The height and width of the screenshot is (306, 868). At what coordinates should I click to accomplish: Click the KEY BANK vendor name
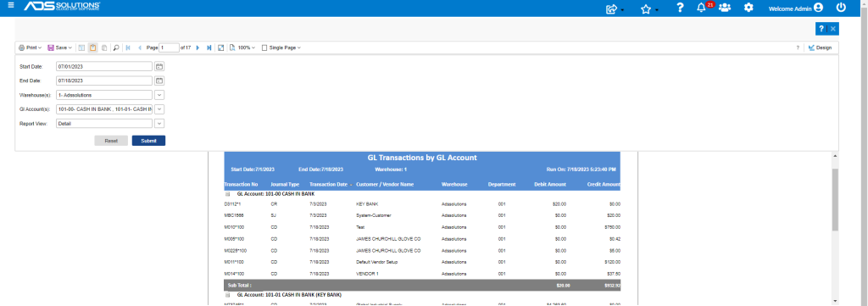(367, 204)
